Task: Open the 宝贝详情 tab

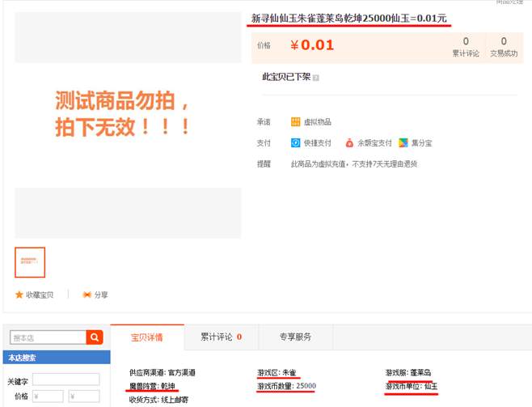Action: pyautogui.click(x=147, y=337)
